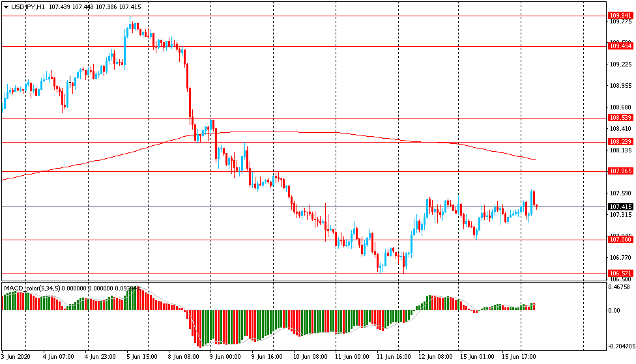636x364 pixels.
Task: Click the 11 Jun 16:00 time label
Action: coord(394,357)
